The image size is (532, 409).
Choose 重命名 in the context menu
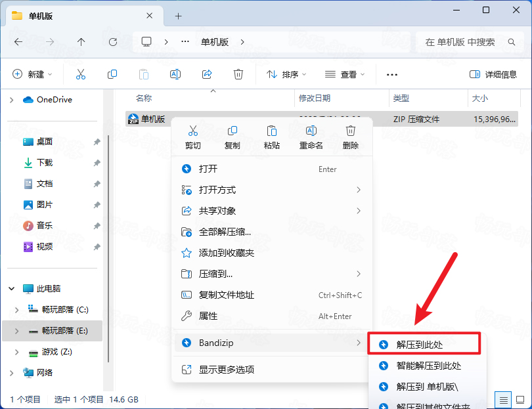click(x=311, y=137)
